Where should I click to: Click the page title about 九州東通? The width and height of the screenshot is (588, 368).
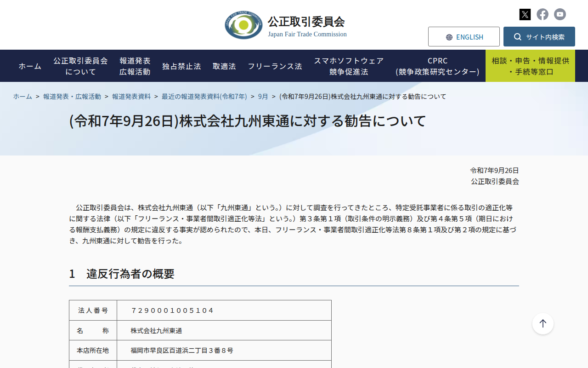point(248,121)
